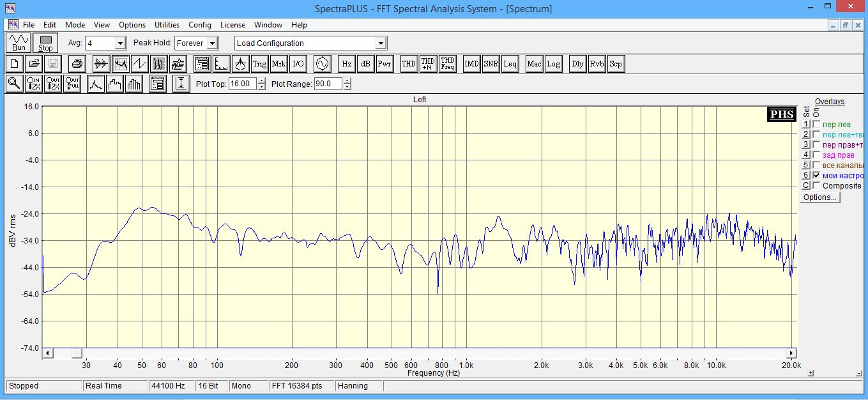Click the Pwr total power button
Image resolution: width=868 pixels, height=400 pixels.
385,64
